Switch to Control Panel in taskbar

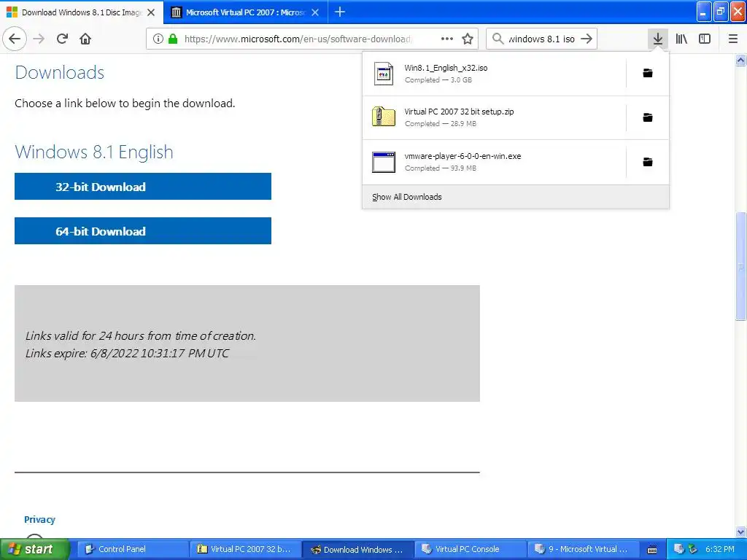132,549
